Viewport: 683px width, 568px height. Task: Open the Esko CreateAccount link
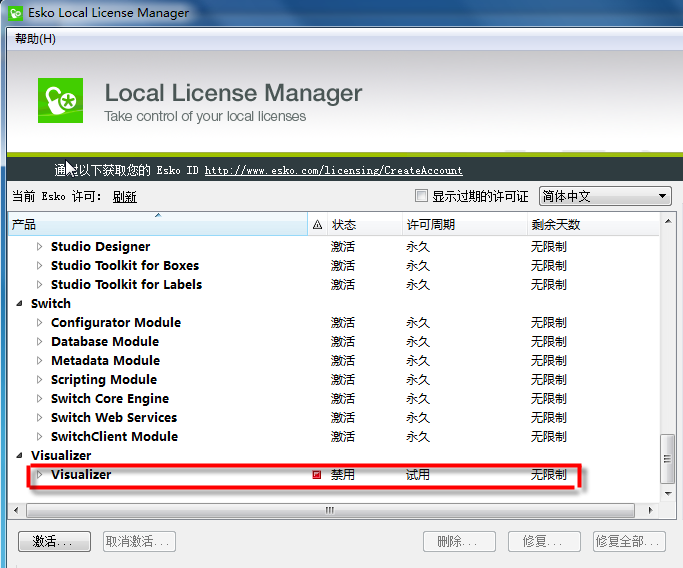(x=333, y=170)
